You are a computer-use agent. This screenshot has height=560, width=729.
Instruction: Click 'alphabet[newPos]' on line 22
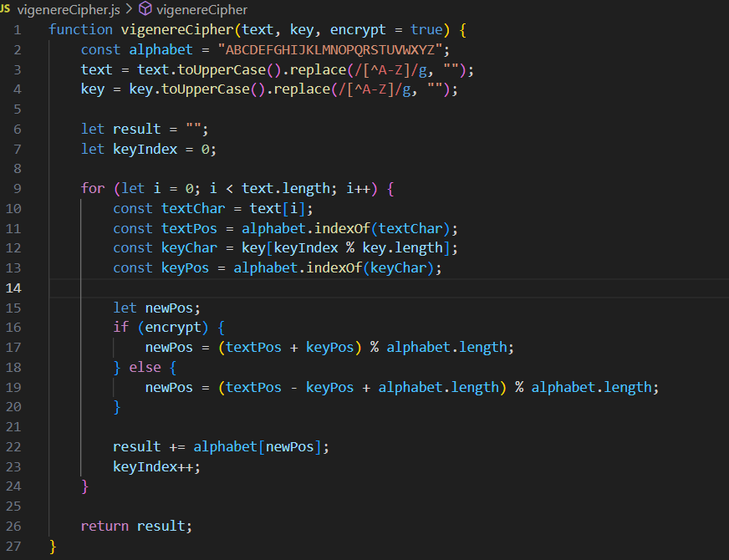pos(257,447)
